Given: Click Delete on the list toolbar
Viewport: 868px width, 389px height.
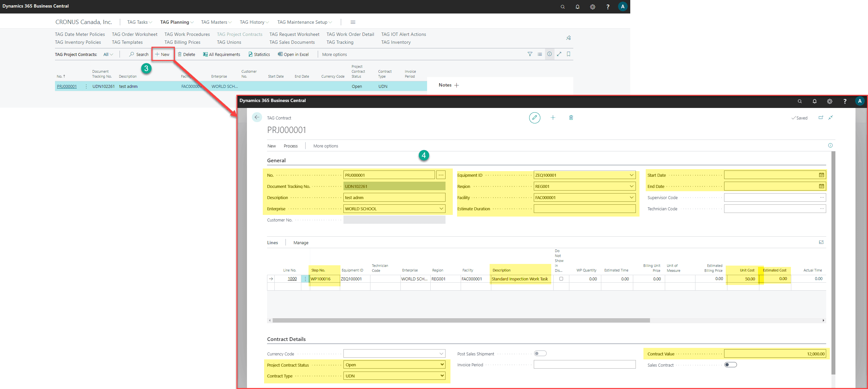Looking at the screenshot, I should tap(186, 55).
